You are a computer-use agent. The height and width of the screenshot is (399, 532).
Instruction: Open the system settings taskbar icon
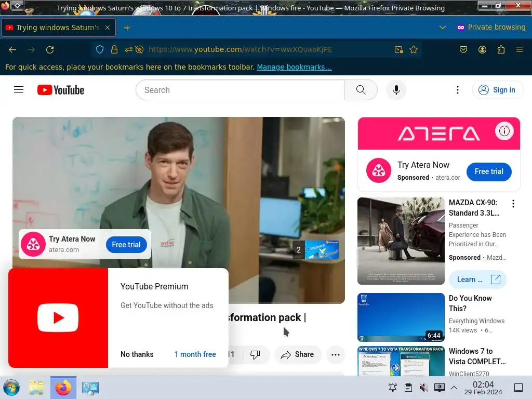[90, 388]
